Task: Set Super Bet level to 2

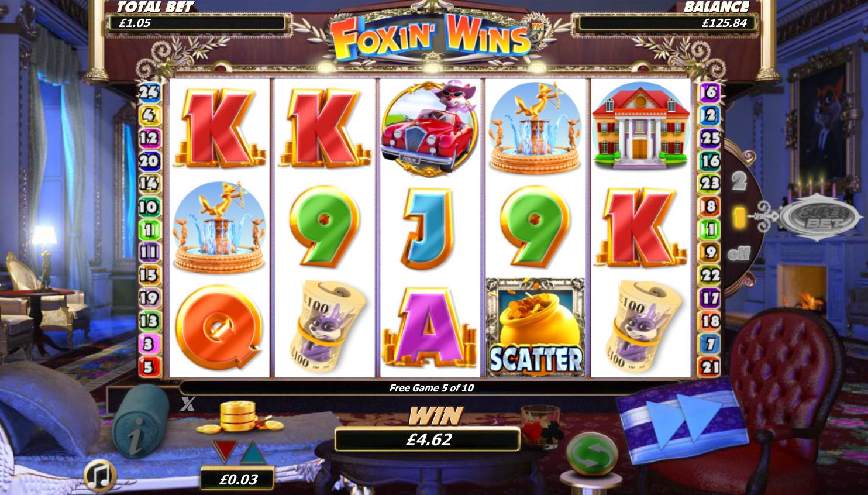Action: [x=739, y=181]
